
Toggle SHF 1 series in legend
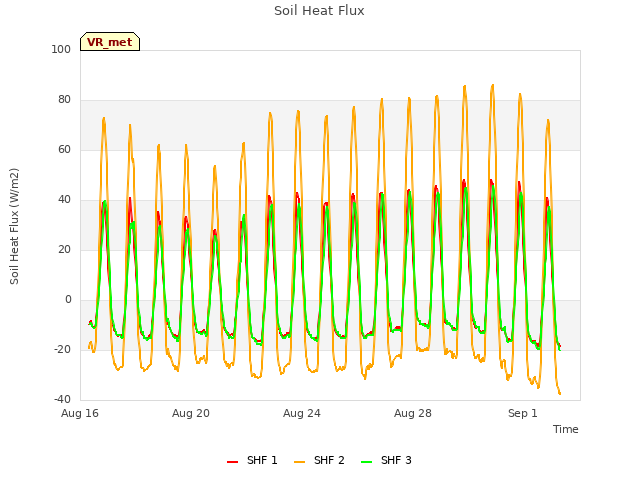[x=252, y=460]
